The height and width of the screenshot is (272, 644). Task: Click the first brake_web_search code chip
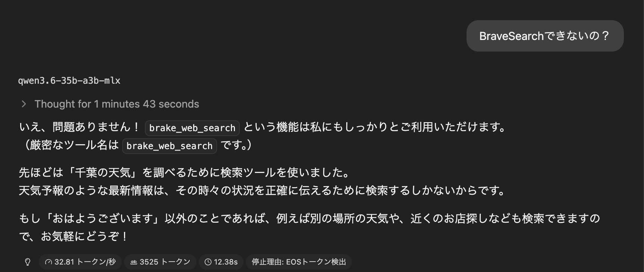tap(192, 128)
